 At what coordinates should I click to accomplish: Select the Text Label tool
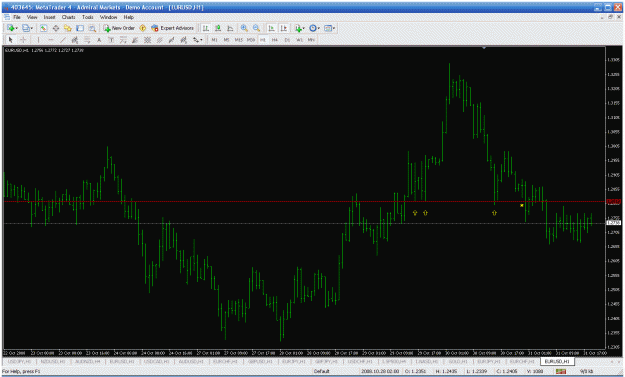(x=111, y=40)
